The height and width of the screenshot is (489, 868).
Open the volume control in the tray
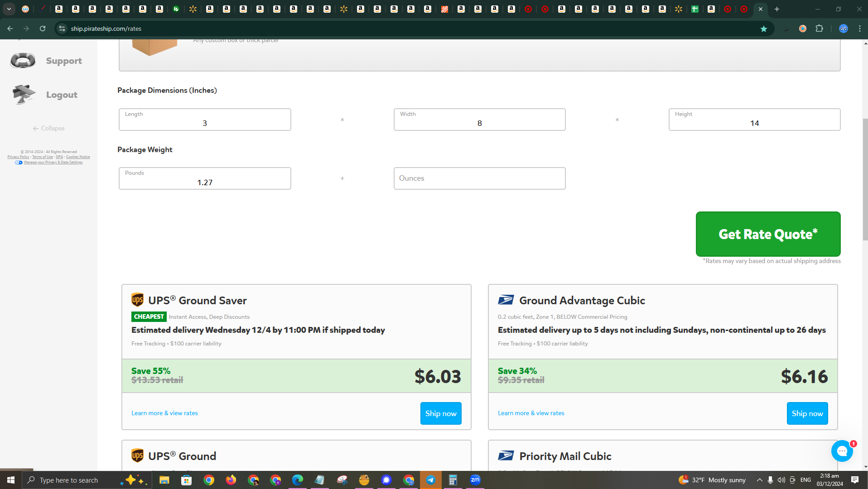coord(781,480)
